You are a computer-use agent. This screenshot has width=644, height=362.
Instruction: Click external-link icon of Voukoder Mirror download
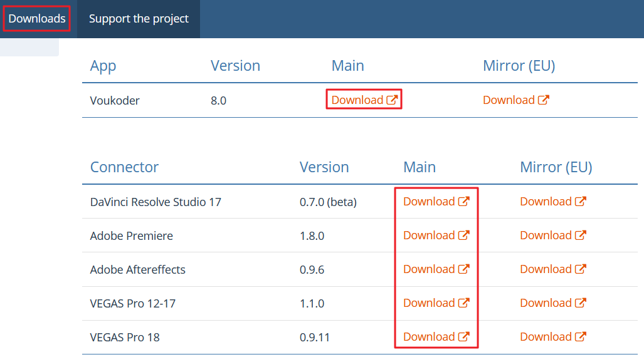coord(544,100)
